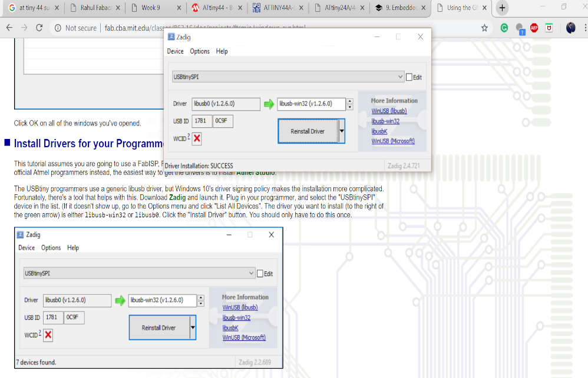Open the Options menu in Zadig window
The width and height of the screenshot is (588, 378).
tap(200, 51)
